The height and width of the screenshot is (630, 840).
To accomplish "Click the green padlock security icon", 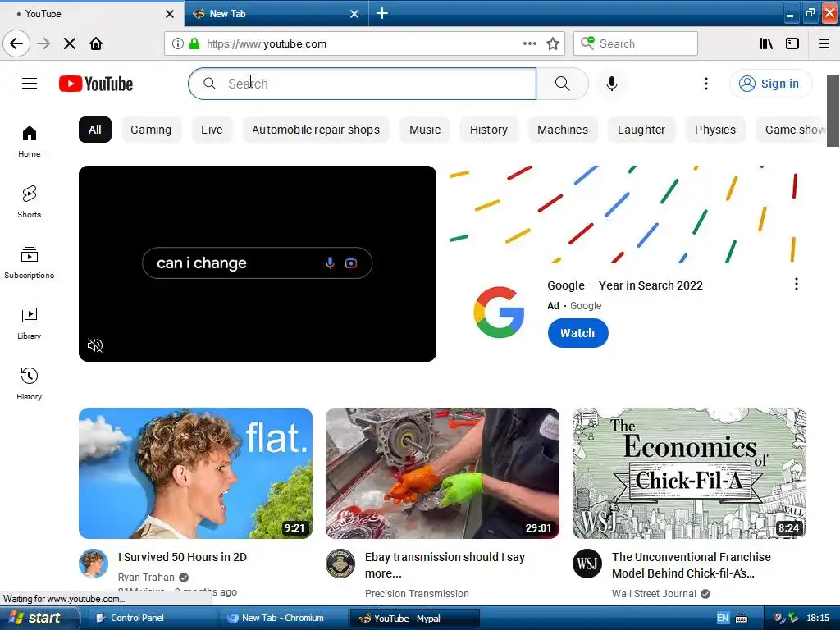I will (x=194, y=43).
